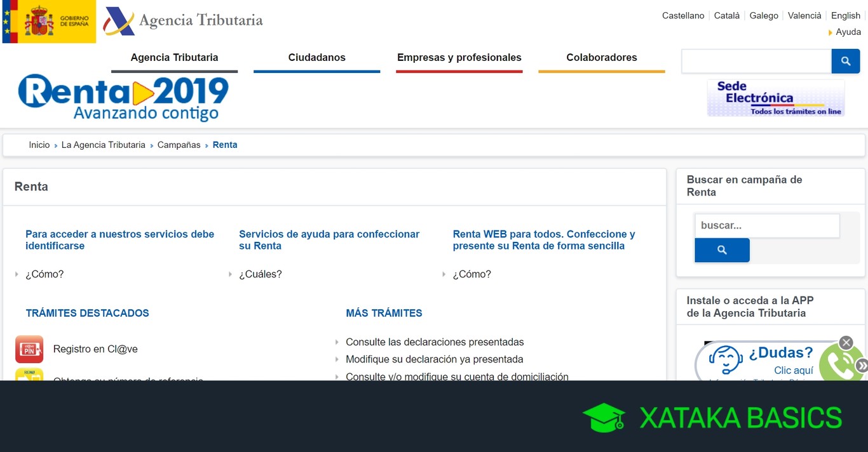868x452 pixels.
Task: Open 'Renta WEB para todos' link
Action: (544, 240)
